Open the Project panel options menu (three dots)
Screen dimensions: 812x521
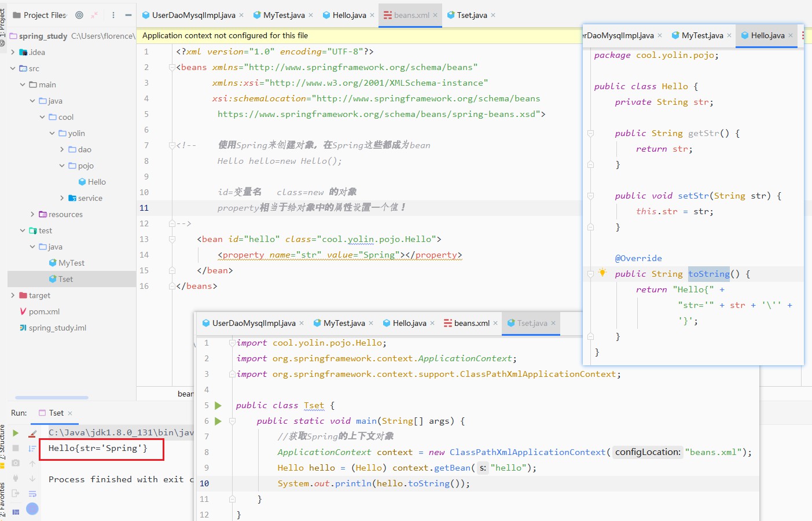click(x=113, y=15)
